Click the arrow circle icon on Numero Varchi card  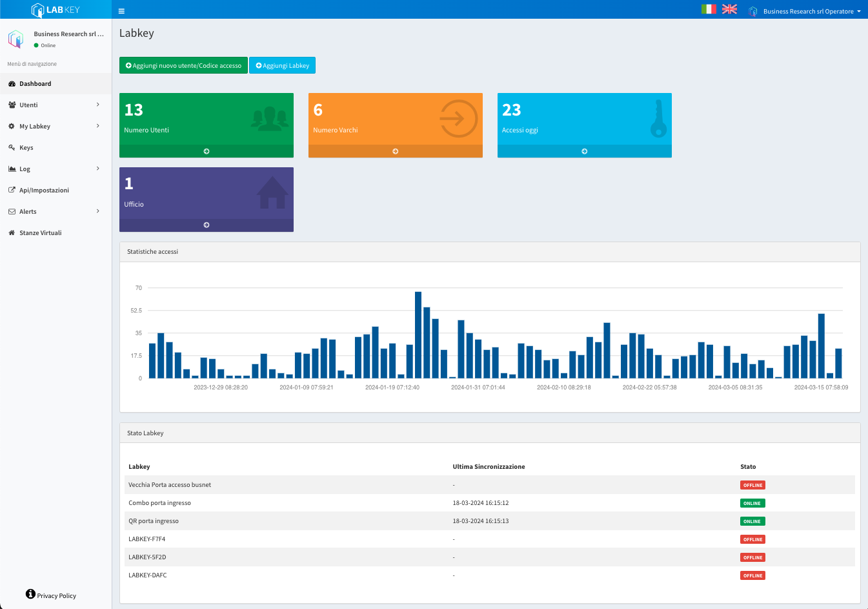[458, 119]
